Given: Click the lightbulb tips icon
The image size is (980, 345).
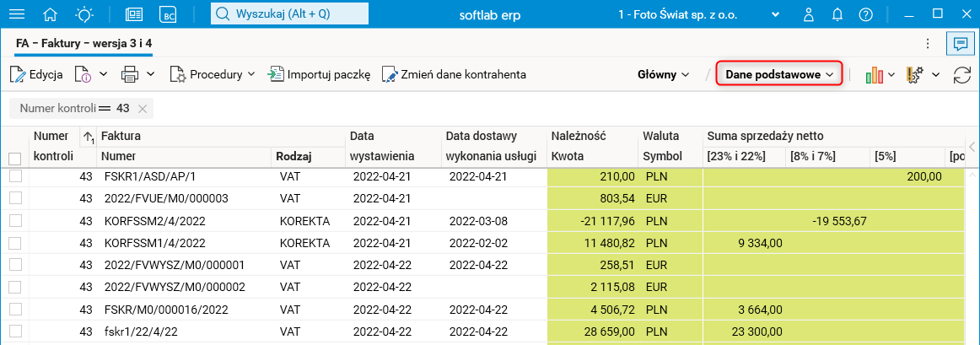Looking at the screenshot, I should pyautogui.click(x=84, y=14).
